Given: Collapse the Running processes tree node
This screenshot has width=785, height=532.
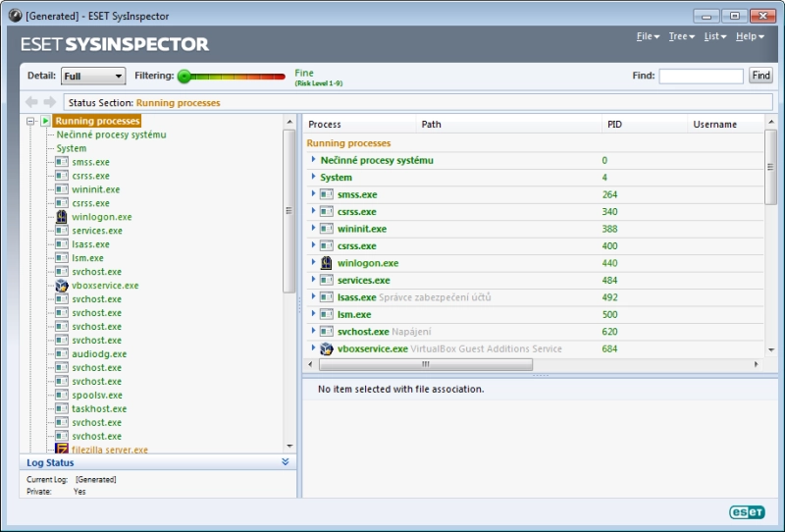Looking at the screenshot, I should (x=30, y=121).
